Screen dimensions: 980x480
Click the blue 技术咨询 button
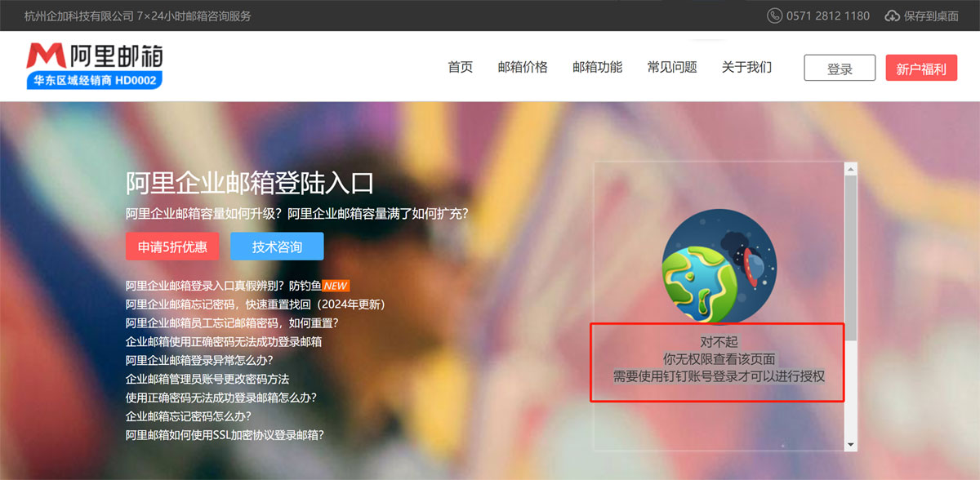[x=277, y=247]
